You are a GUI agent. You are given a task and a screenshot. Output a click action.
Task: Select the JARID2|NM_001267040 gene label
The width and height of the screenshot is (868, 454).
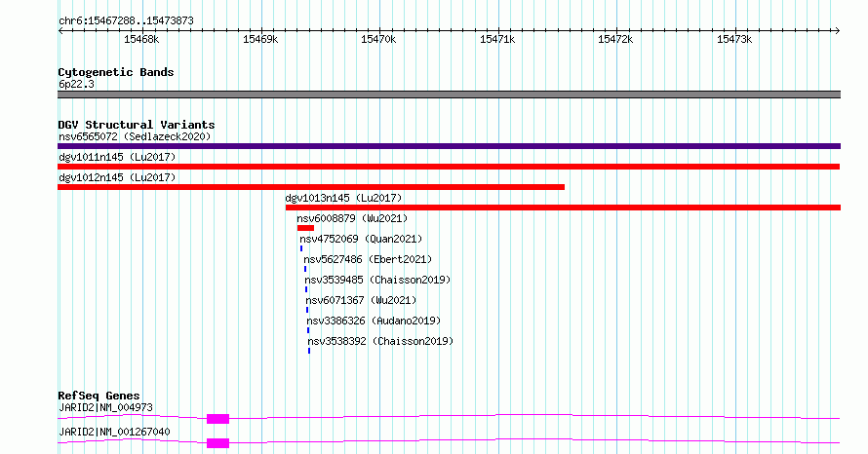(114, 432)
